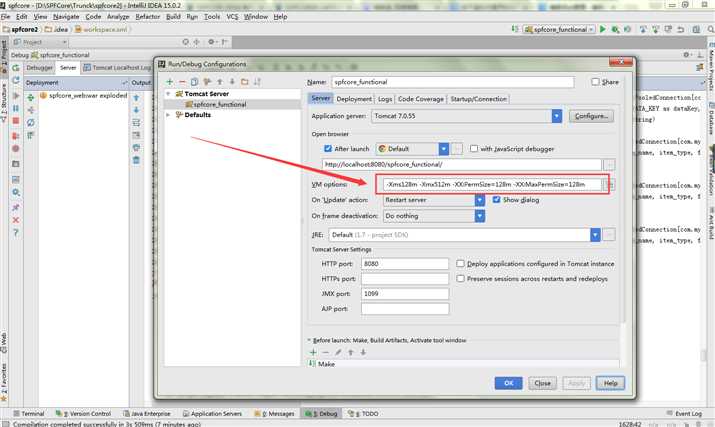Open Terminal tool window button

click(x=28, y=414)
